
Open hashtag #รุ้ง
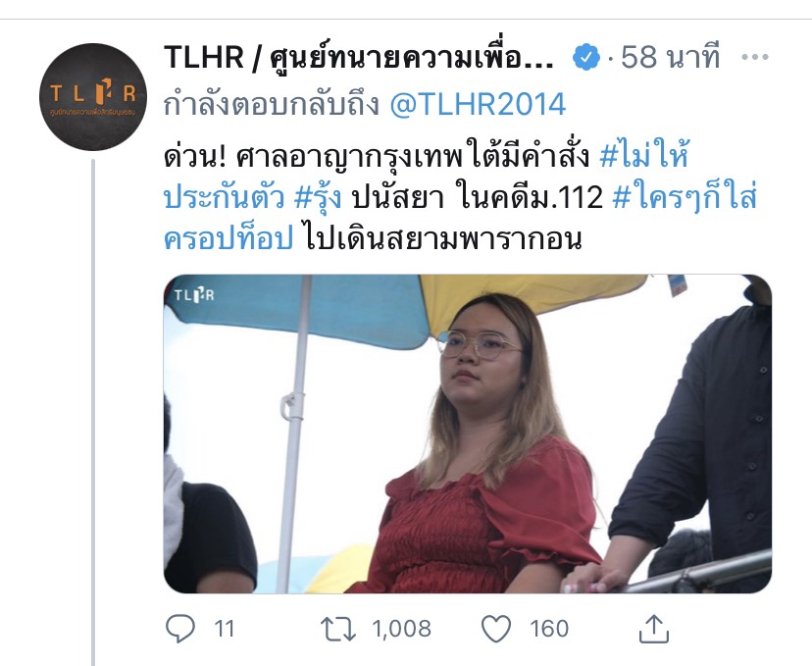coord(318,198)
